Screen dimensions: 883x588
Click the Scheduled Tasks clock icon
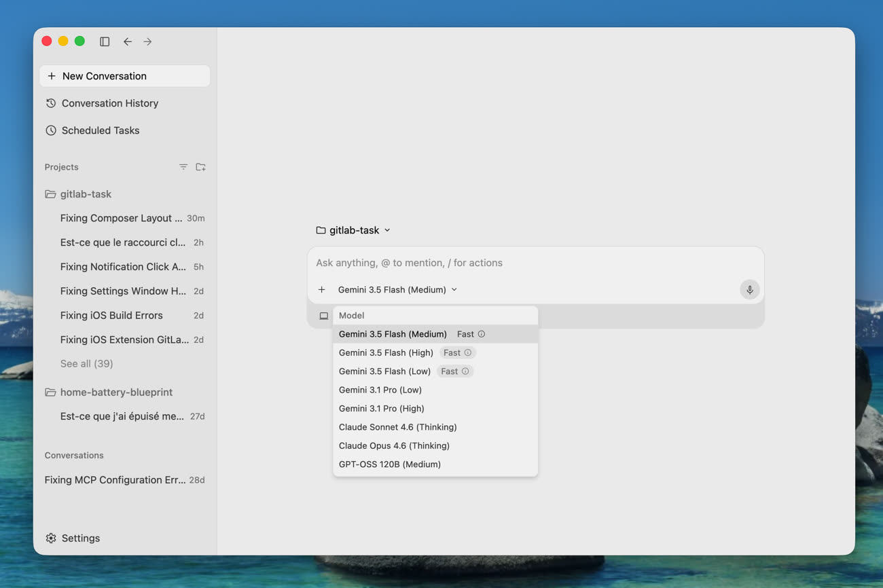51,130
